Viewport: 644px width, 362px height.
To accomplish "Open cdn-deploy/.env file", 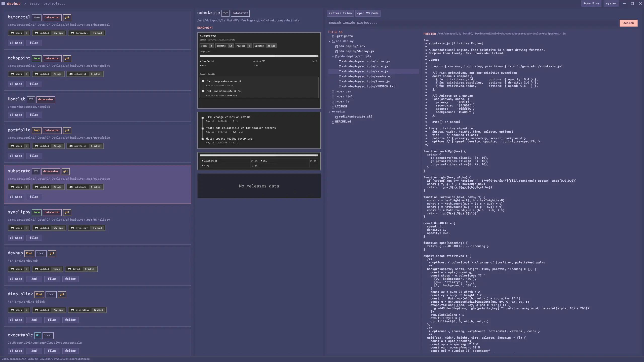I will pos(352,46).
